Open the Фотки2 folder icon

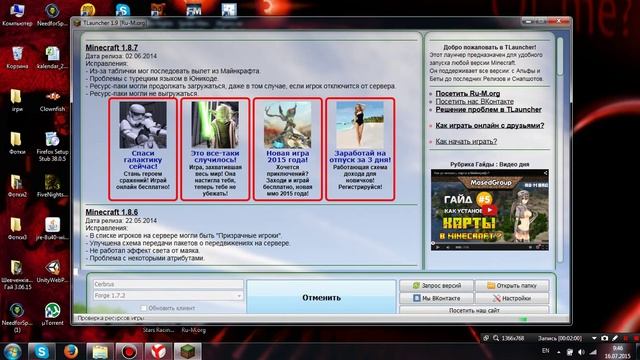tap(16, 186)
